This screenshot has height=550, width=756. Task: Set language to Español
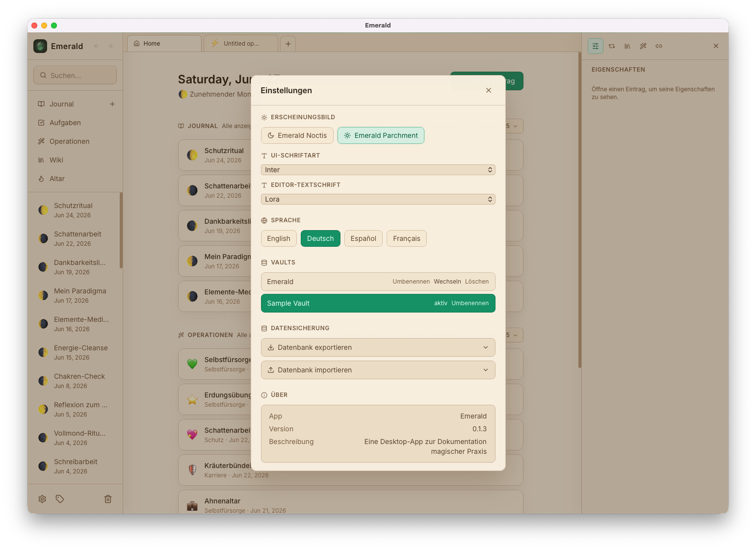pos(364,238)
